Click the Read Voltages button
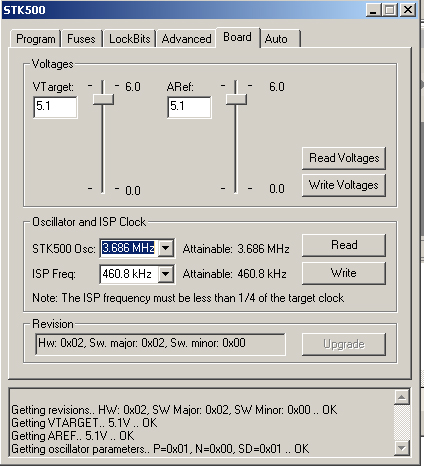The width and height of the screenshot is (424, 468). (344, 158)
